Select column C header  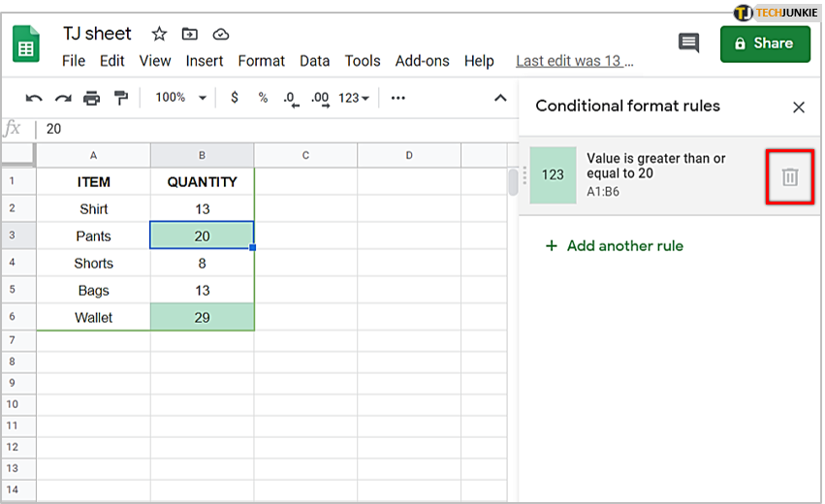[305, 155]
